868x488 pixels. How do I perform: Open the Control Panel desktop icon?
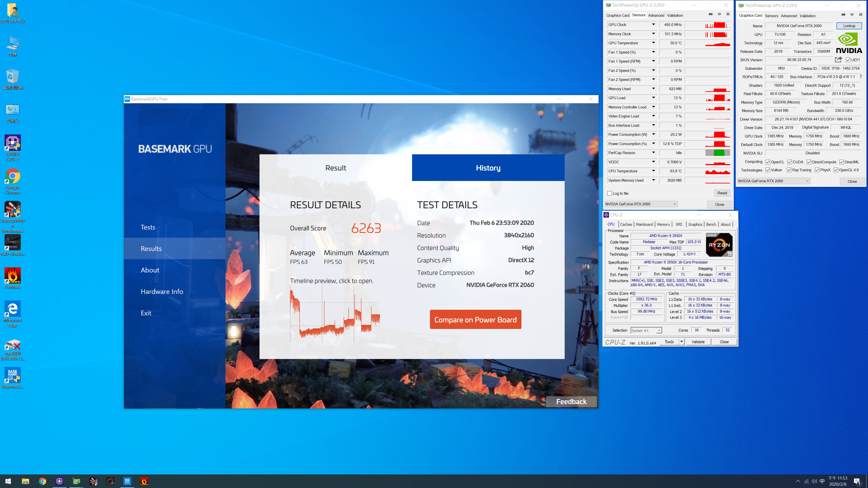(12, 113)
